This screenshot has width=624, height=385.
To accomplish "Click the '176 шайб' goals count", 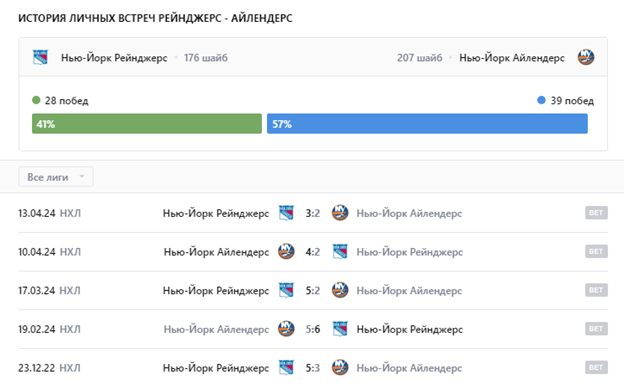I will click(206, 58).
